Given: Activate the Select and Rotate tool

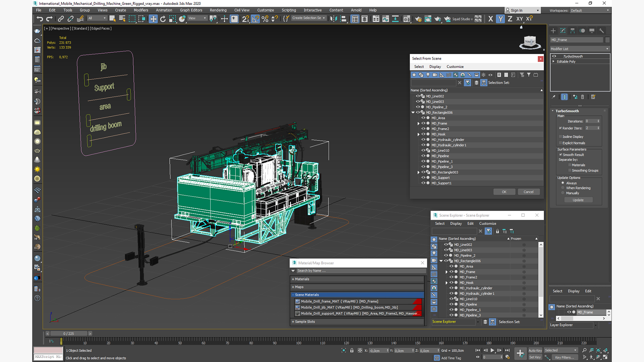Looking at the screenshot, I should tap(163, 19).
